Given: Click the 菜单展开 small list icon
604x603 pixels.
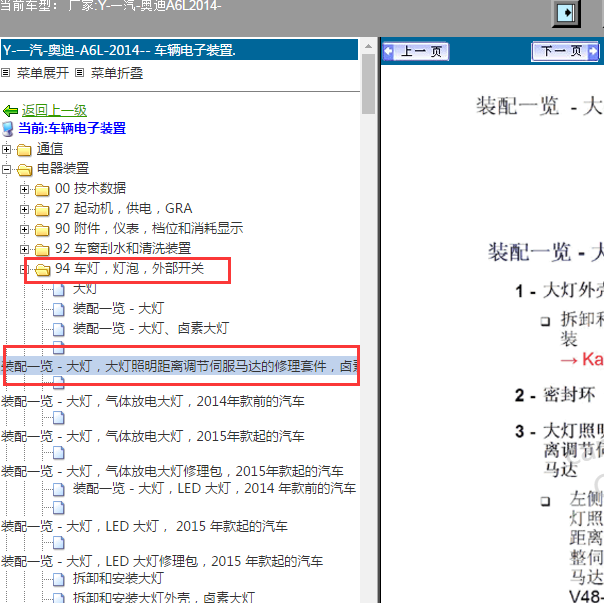Looking at the screenshot, I should coord(5,72).
